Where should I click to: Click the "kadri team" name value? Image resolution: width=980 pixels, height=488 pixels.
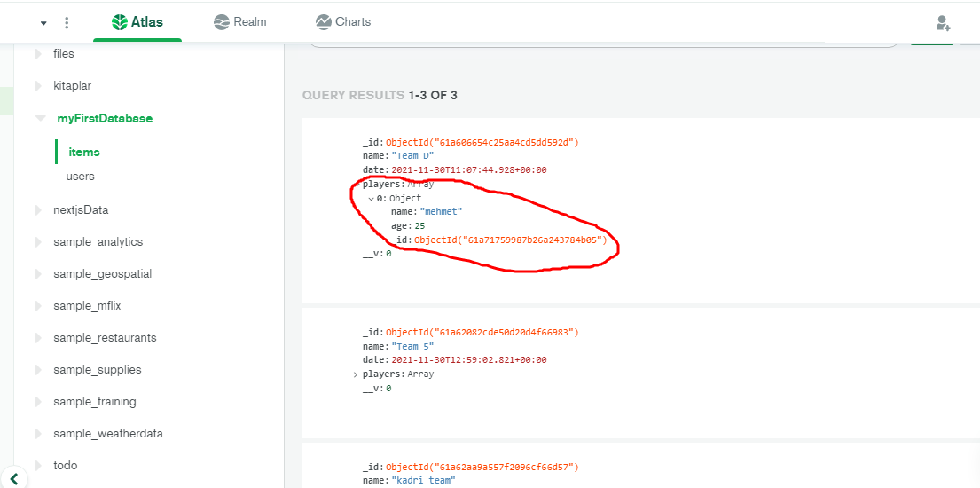tap(424, 481)
